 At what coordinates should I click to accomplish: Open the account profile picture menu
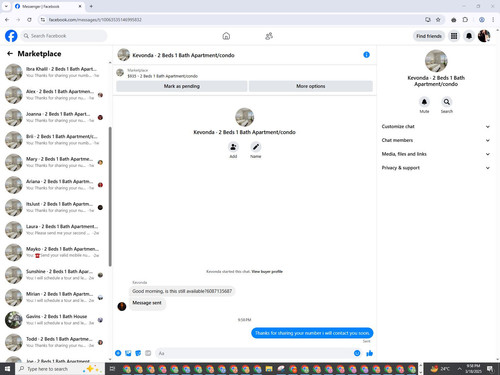pyautogui.click(x=484, y=36)
